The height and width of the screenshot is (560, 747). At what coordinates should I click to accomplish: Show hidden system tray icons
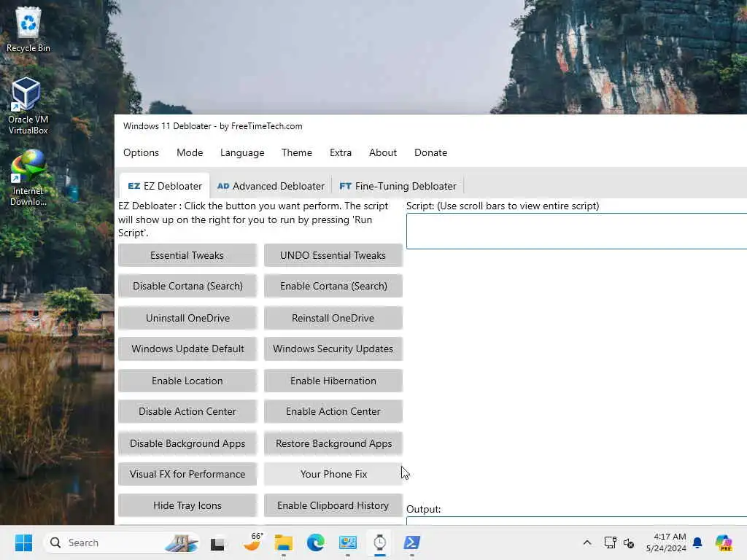pos(587,542)
